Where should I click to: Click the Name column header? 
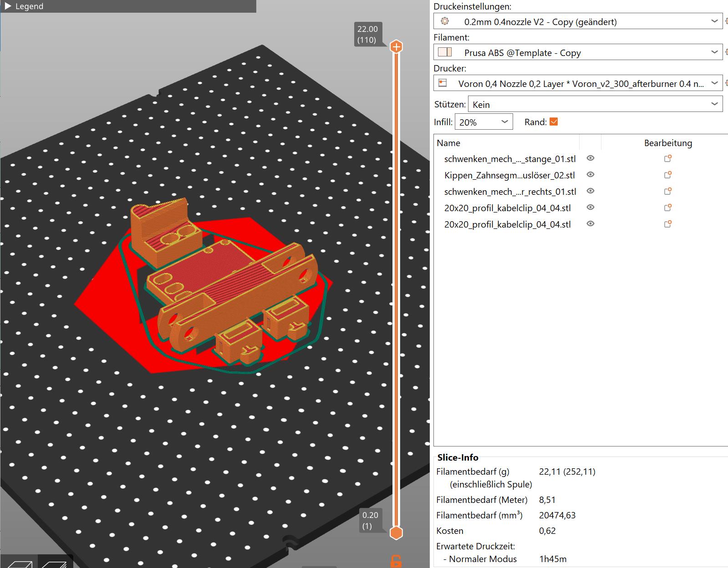(448, 143)
